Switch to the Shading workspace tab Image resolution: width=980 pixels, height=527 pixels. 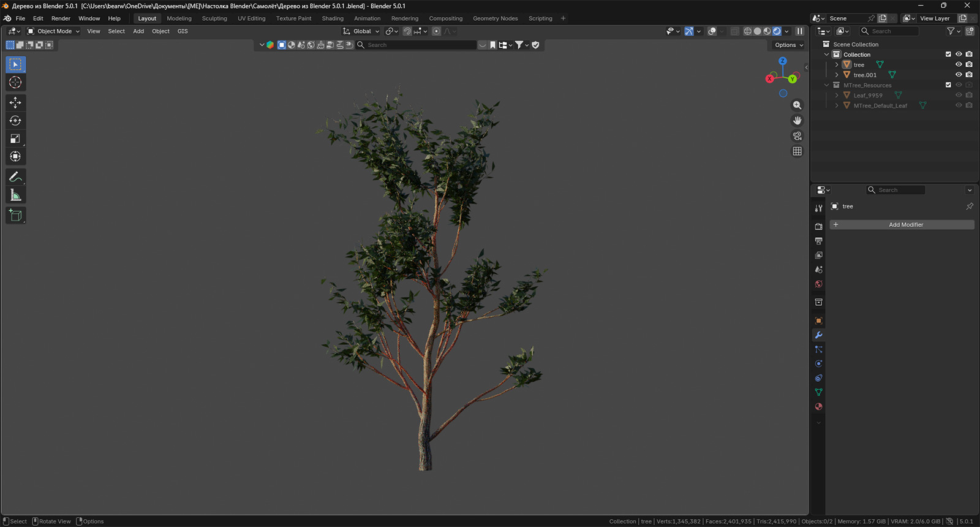coord(333,18)
